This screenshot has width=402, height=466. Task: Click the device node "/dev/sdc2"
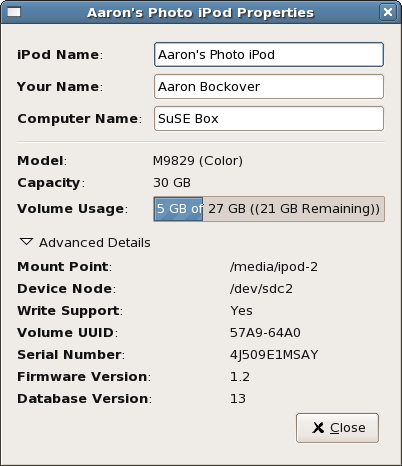(x=261, y=289)
